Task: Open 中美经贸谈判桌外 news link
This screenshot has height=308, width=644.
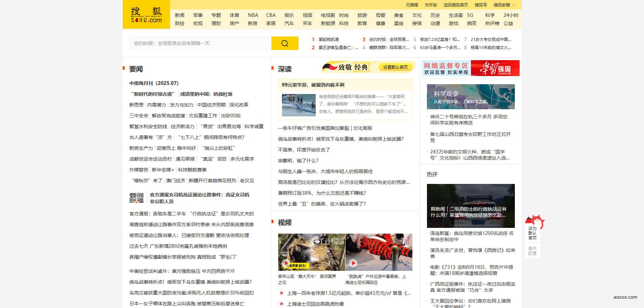Action: (182, 271)
